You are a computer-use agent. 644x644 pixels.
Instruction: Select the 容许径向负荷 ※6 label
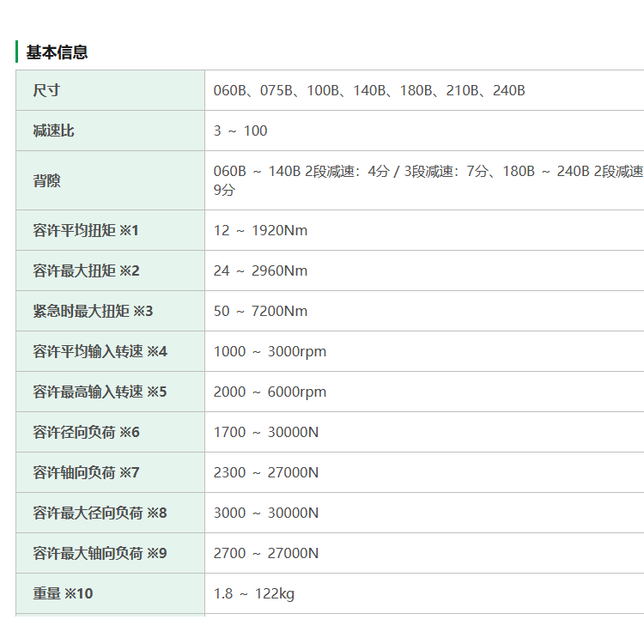point(86,432)
